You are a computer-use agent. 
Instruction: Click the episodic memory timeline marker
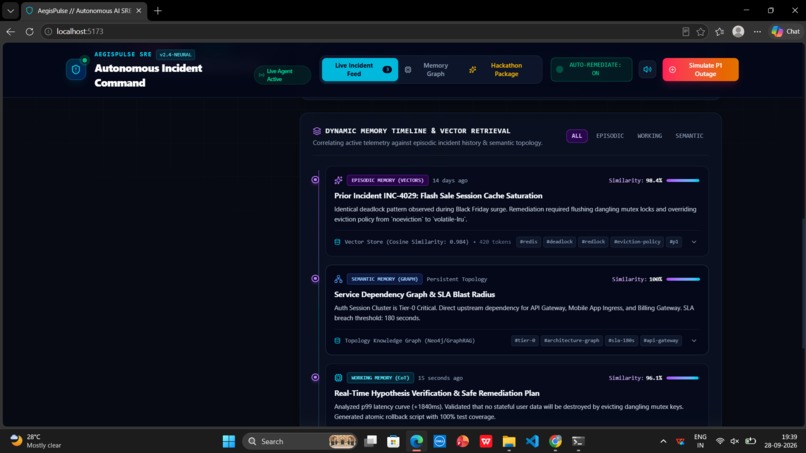[x=315, y=180]
